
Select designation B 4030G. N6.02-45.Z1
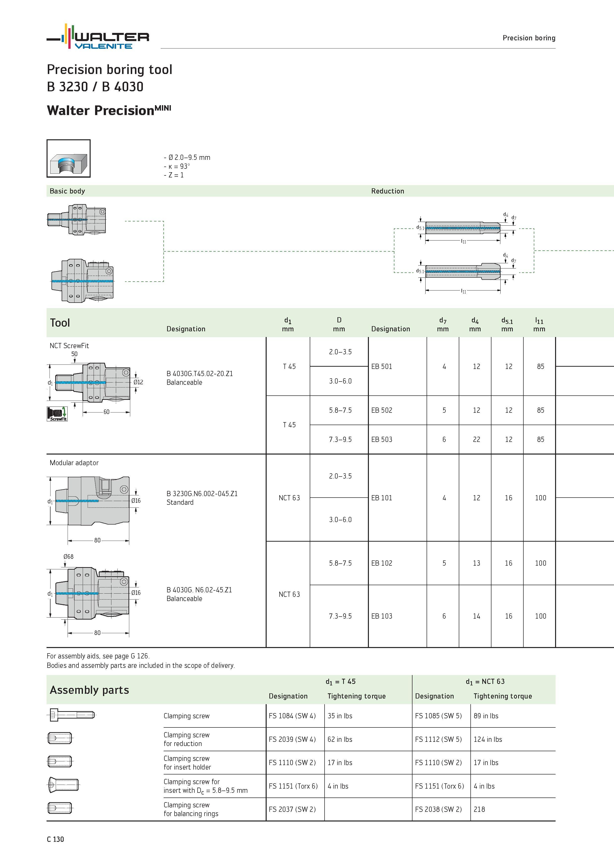199,590
